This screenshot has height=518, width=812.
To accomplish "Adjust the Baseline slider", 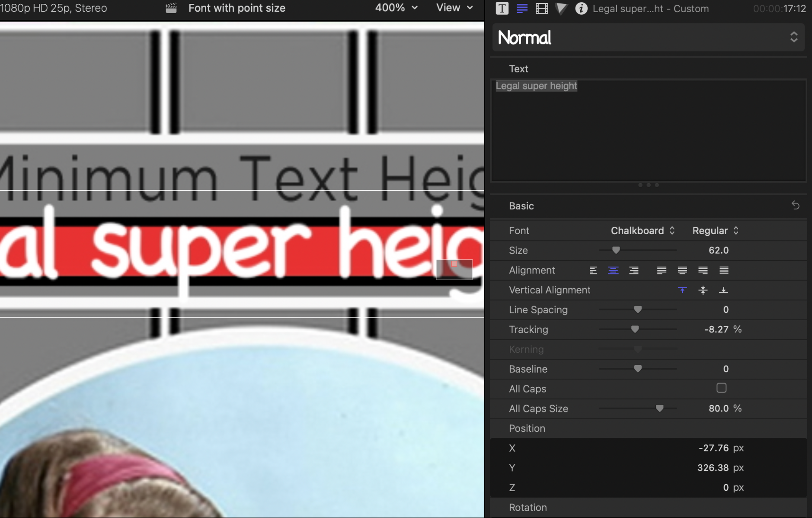I will click(x=638, y=369).
